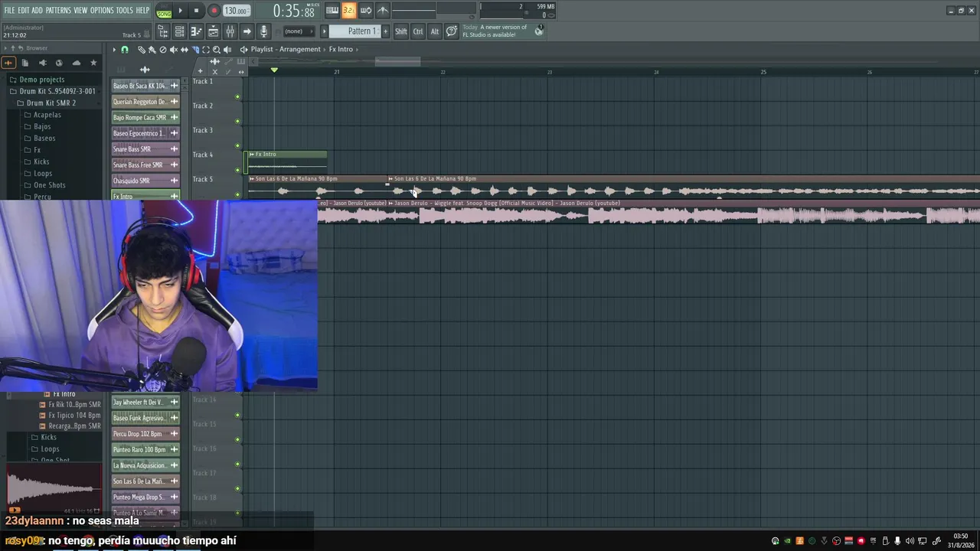This screenshot has height=551, width=980.
Task: Open the TOOLS menu
Action: click(x=125, y=10)
